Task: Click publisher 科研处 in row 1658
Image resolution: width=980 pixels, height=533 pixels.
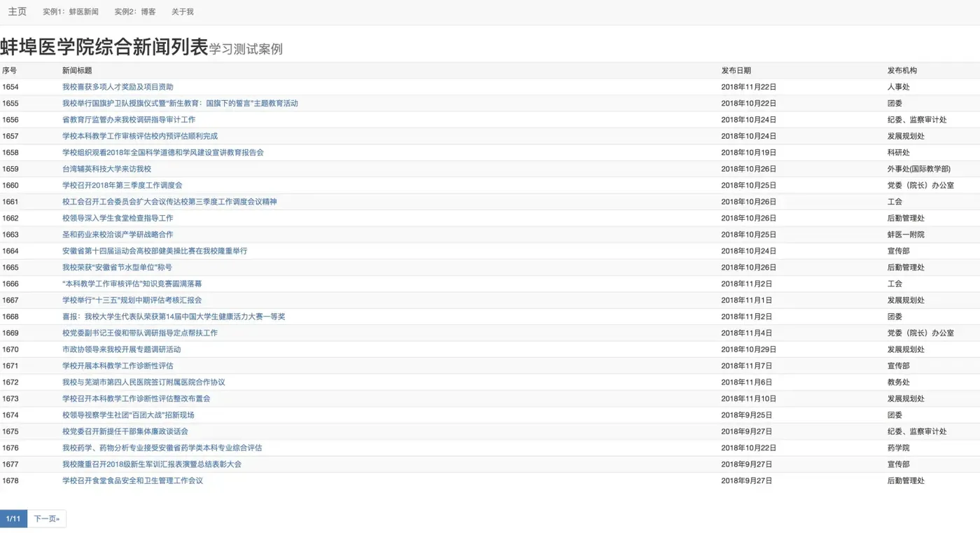Action: click(899, 153)
